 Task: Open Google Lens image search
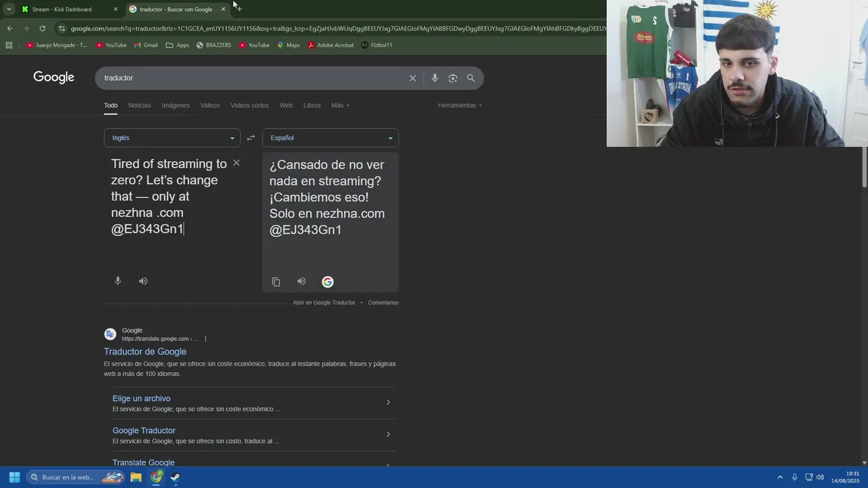point(453,78)
